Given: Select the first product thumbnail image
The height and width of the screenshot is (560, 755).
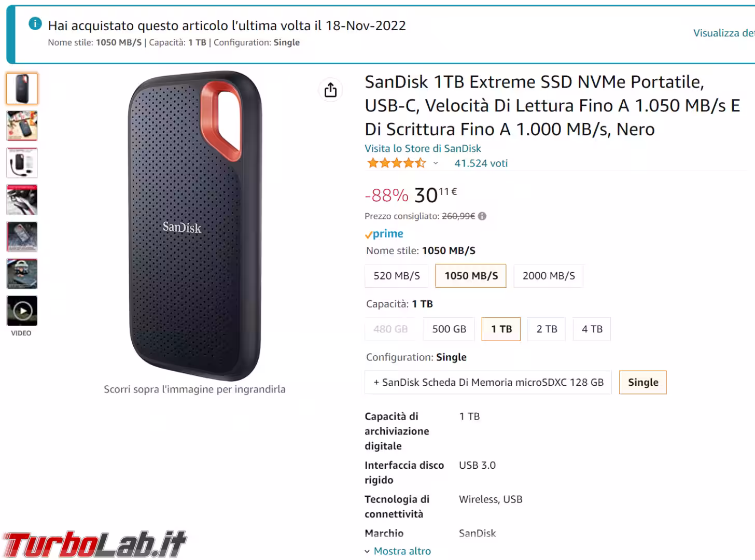Looking at the screenshot, I should (x=22, y=89).
